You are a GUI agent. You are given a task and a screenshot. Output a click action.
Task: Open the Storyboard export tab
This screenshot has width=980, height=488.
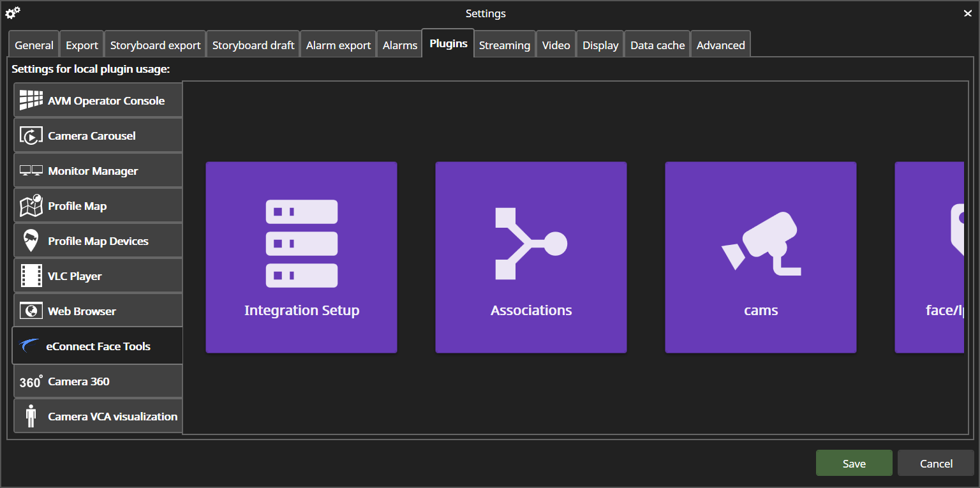click(x=155, y=45)
